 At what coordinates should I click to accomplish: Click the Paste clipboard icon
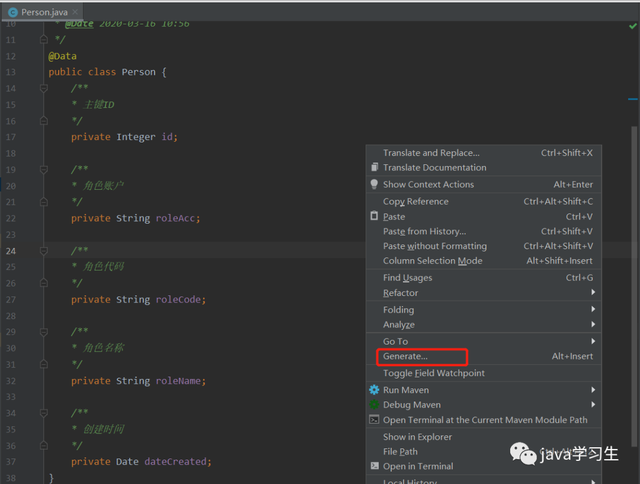tap(374, 216)
